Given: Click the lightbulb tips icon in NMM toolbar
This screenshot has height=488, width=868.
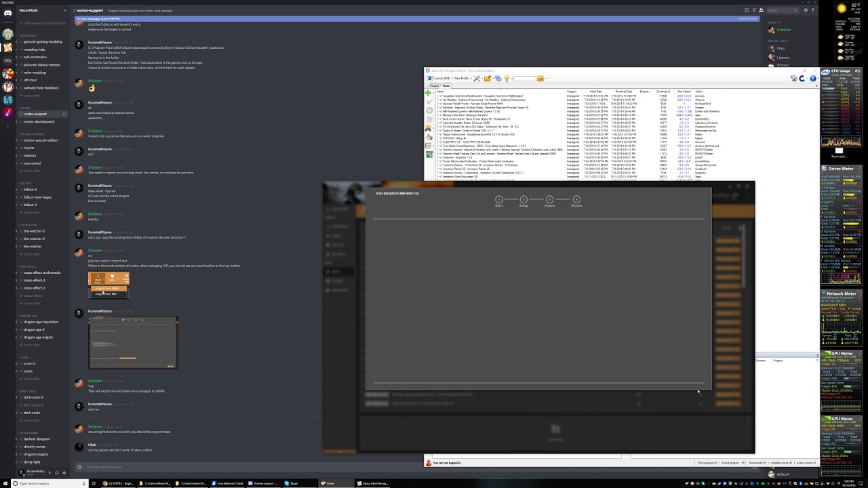Looking at the screenshot, I should 506,79.
